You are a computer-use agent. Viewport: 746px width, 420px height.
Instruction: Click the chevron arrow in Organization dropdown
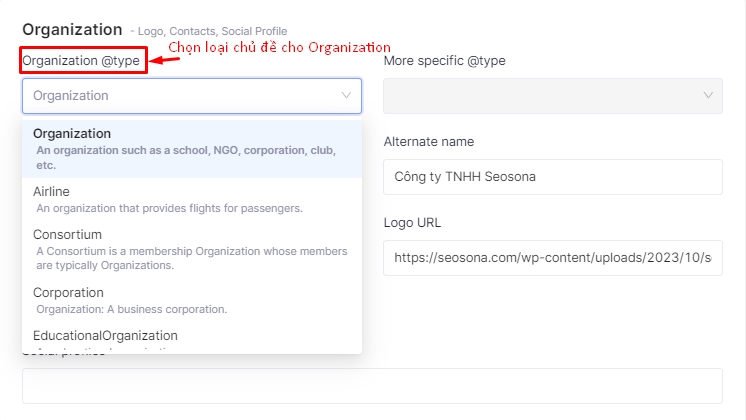click(x=346, y=96)
